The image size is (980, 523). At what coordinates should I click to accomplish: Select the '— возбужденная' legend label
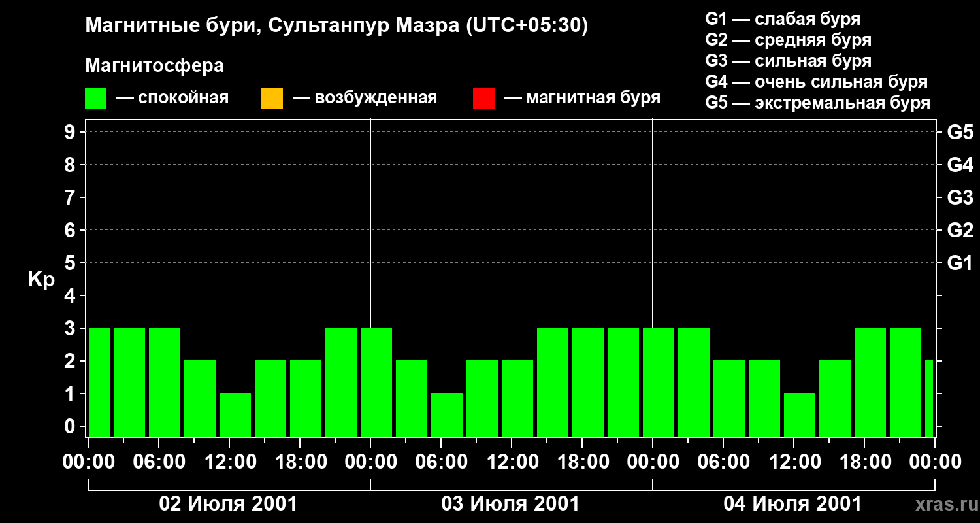365,99
